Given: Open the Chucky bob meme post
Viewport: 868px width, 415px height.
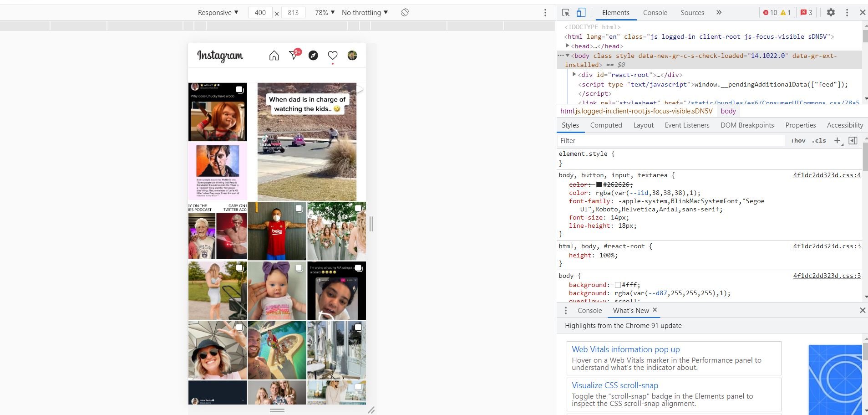Looking at the screenshot, I should click(x=218, y=112).
